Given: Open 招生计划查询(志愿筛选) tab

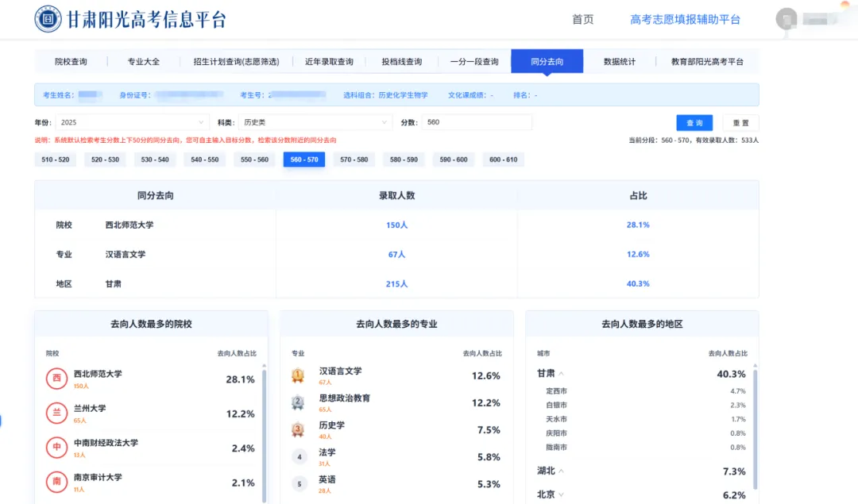Looking at the screenshot, I should (x=237, y=61).
